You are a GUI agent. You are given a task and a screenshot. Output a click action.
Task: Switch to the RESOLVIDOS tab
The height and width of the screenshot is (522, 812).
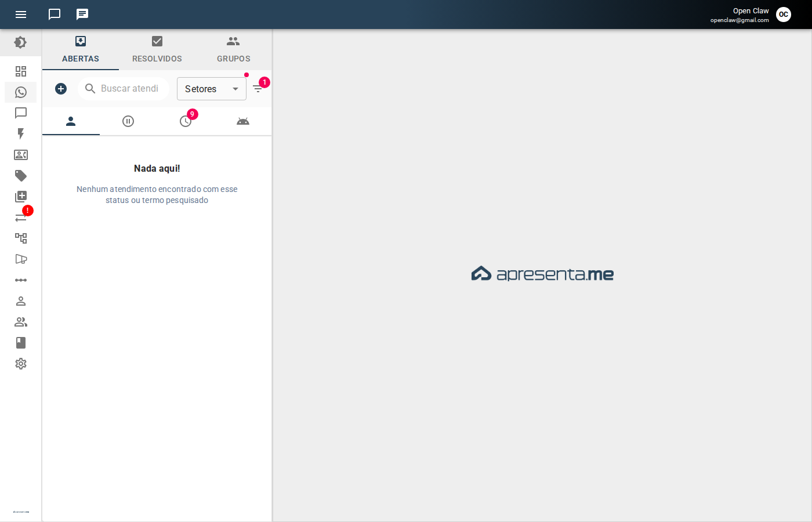(x=157, y=50)
